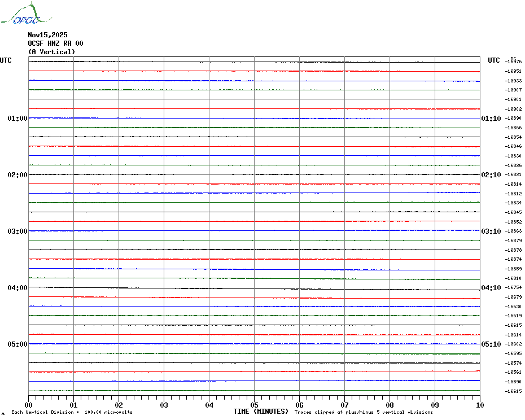The width and height of the screenshot is (525, 420).
Task: Click the 05:10 end-time label
Action: (491, 344)
